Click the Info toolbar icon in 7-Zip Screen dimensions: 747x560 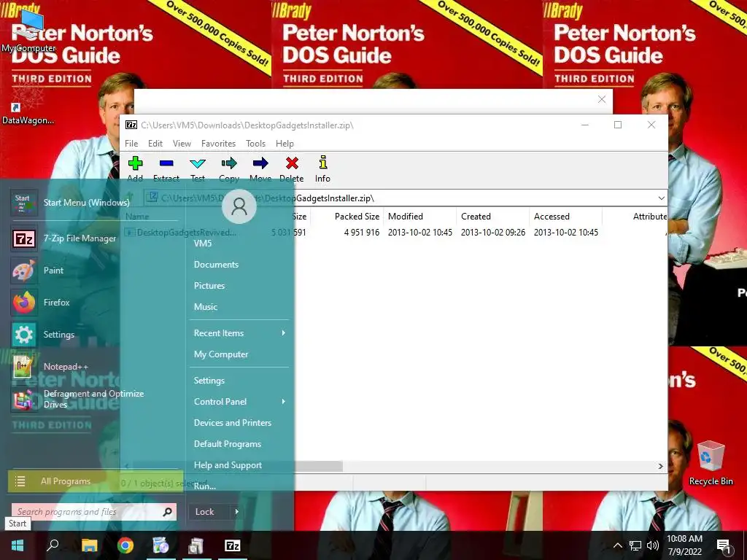pyautogui.click(x=322, y=163)
